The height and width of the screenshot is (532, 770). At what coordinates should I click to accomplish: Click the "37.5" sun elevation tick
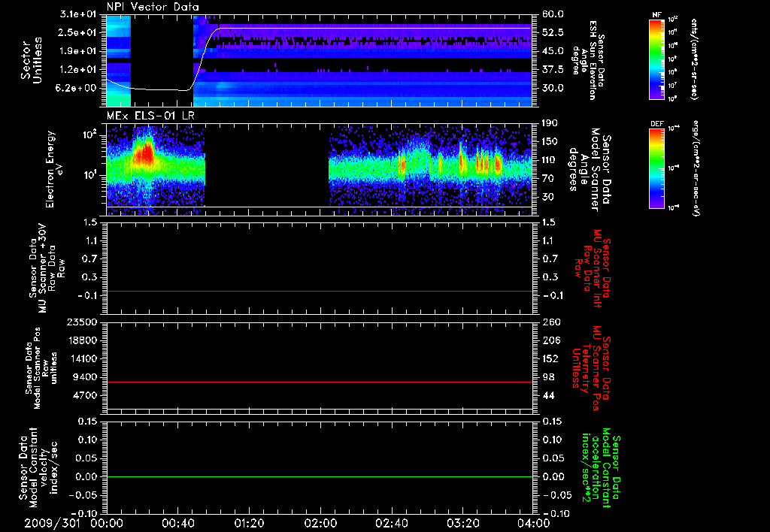553,70
